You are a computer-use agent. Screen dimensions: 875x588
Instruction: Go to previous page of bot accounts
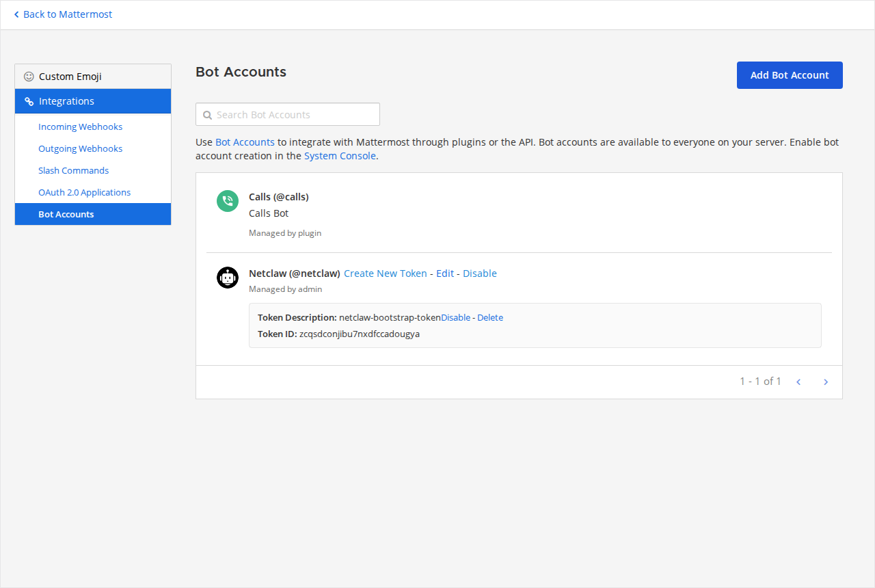(798, 382)
